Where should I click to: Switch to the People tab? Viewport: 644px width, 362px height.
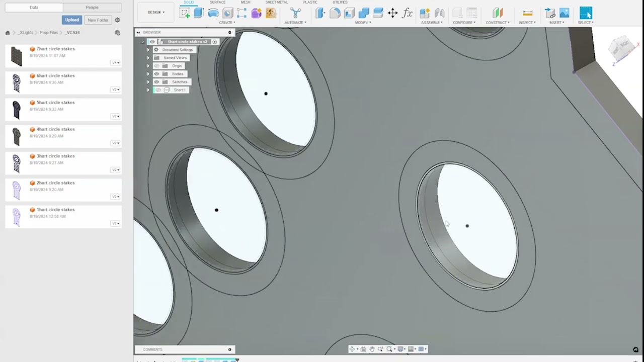click(92, 8)
